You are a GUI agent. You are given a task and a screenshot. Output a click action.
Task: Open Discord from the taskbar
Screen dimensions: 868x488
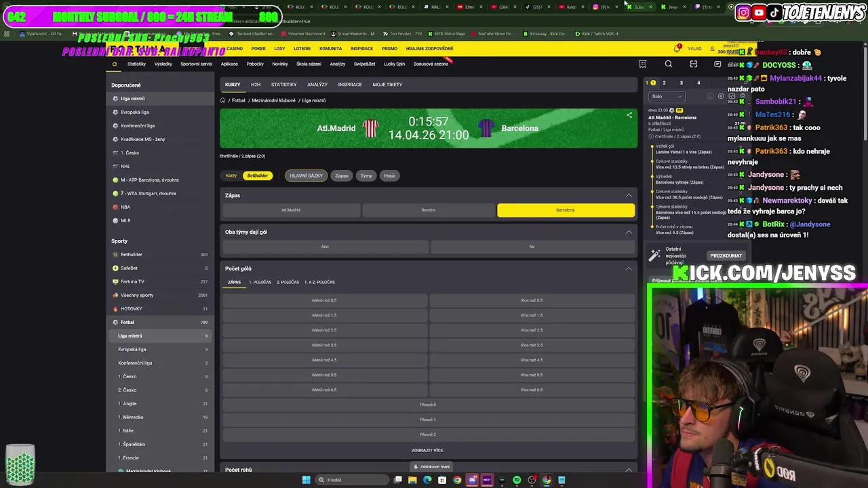pos(472,480)
